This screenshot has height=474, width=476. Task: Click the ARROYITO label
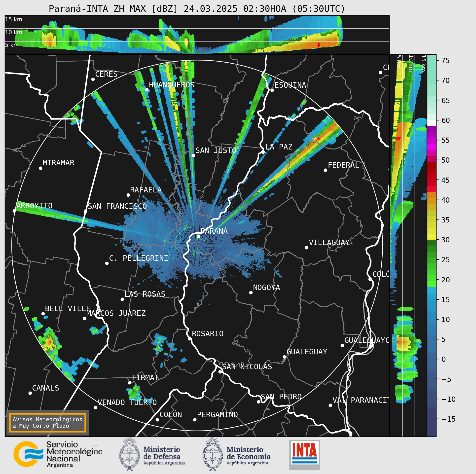tap(35, 206)
